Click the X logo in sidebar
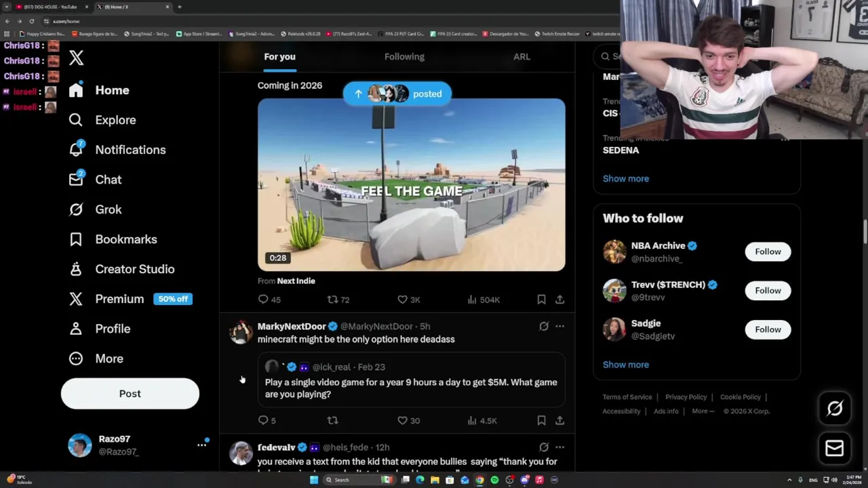This screenshot has height=488, width=868. click(76, 58)
